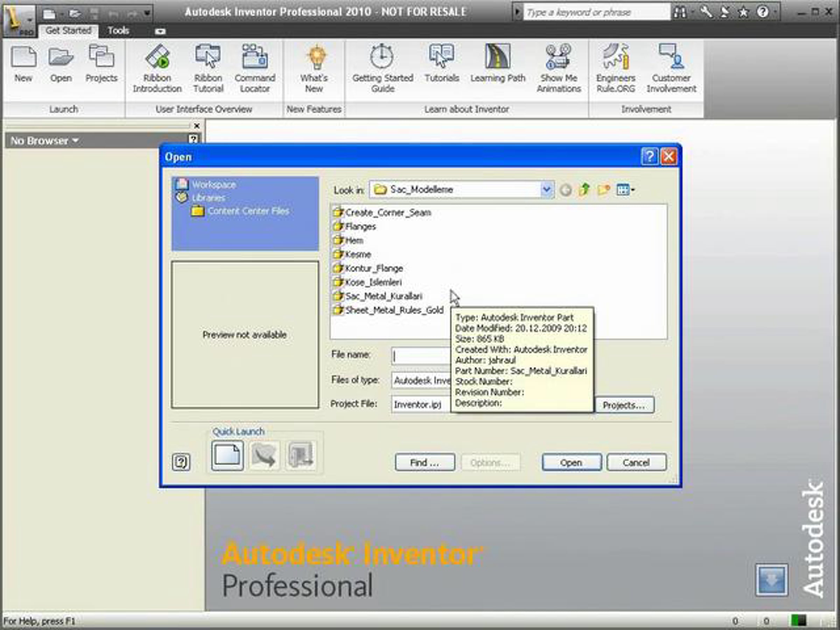Click the wrench icon in the title bar
The image size is (840, 630).
pos(706,13)
